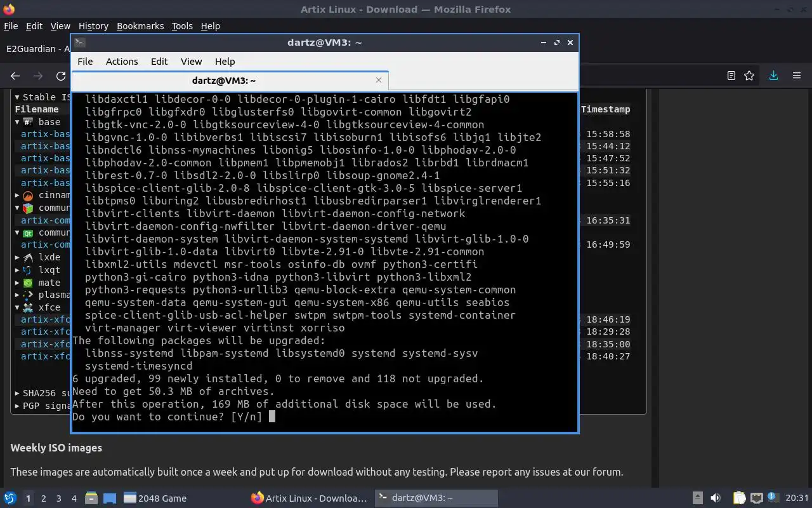Click the cinnamon edition logo icon

pyautogui.click(x=28, y=196)
